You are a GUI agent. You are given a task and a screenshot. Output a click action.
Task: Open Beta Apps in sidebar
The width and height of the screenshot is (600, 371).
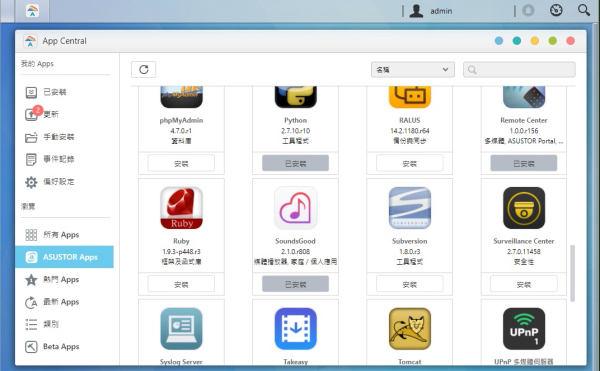[64, 347]
